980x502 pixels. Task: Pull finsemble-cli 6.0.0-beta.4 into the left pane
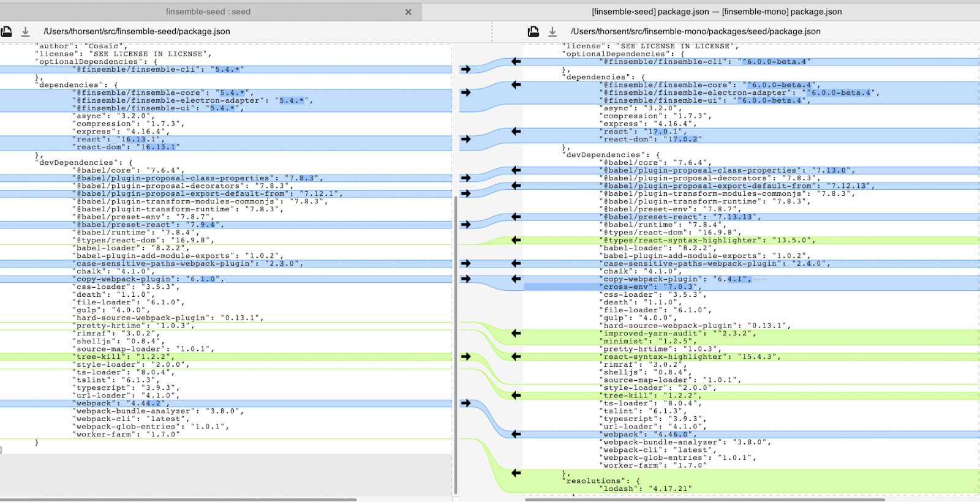point(516,61)
